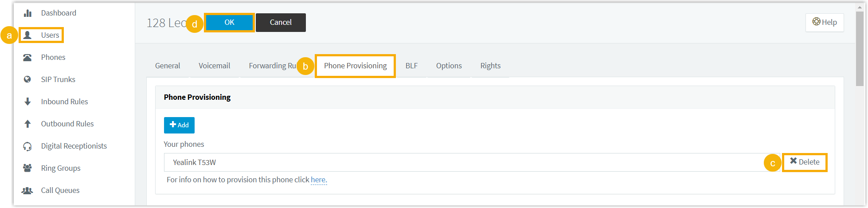Click the SIP Trunks globe icon
The image size is (868, 208).
click(x=27, y=79)
